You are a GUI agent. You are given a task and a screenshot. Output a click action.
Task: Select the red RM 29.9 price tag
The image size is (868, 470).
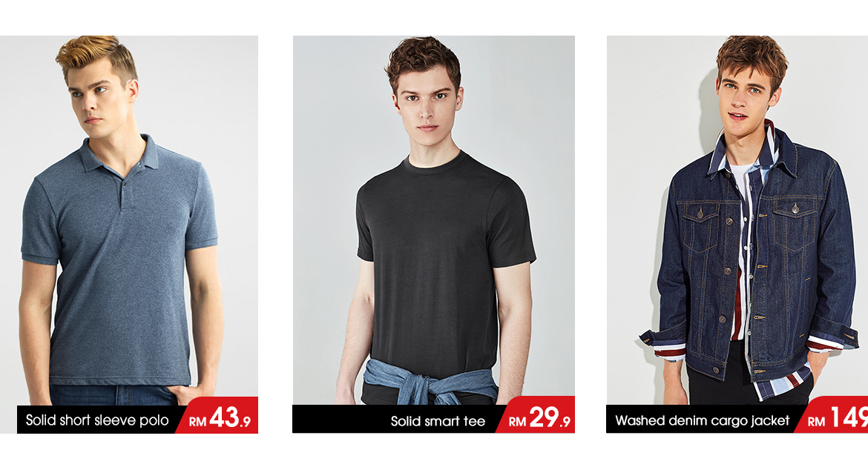(536, 415)
